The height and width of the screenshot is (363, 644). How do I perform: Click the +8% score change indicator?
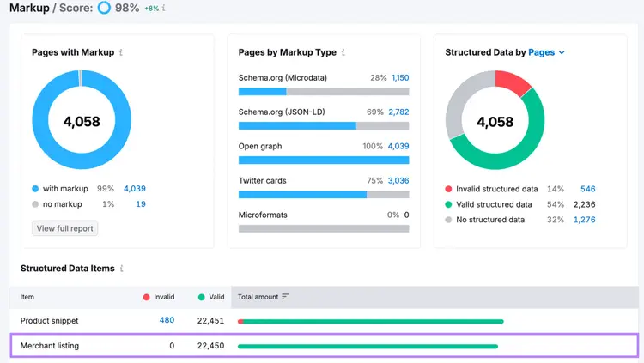[151, 9]
